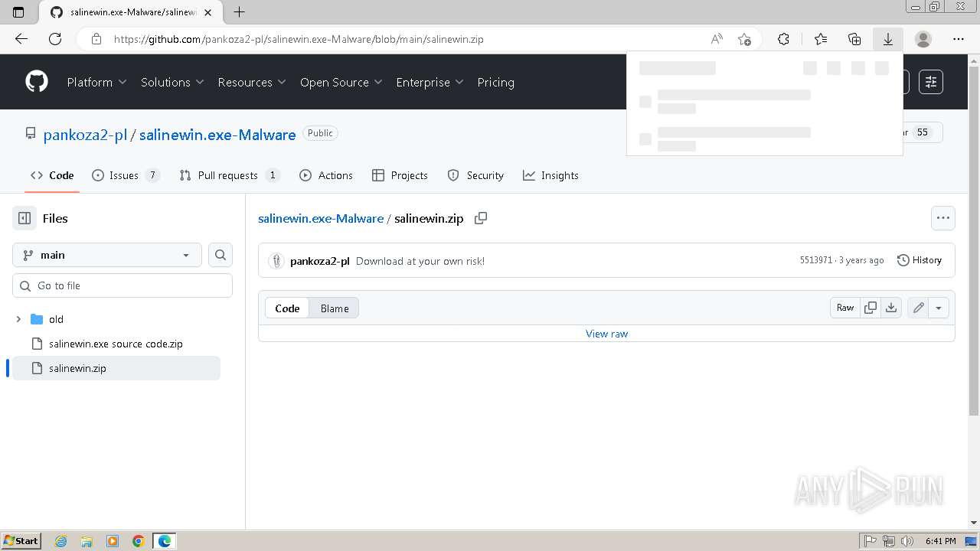Expand the Resources dropdown menu
Image resolution: width=980 pixels, height=551 pixels.
click(252, 82)
